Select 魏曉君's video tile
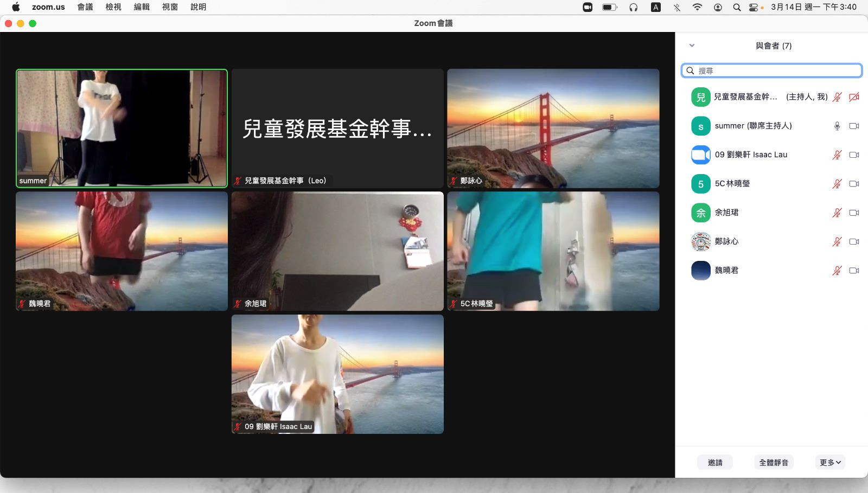868x493 pixels. [122, 251]
